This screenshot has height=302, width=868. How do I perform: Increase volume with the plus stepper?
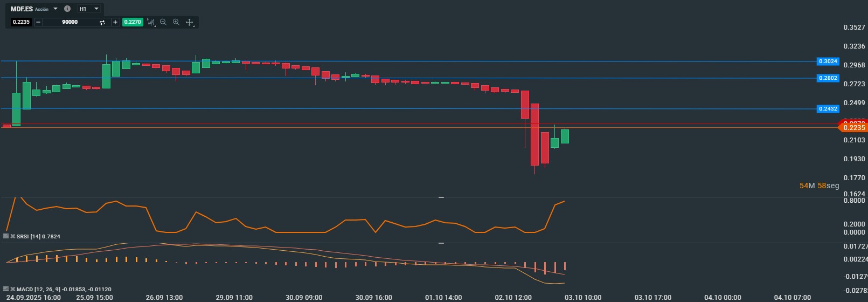[115, 22]
